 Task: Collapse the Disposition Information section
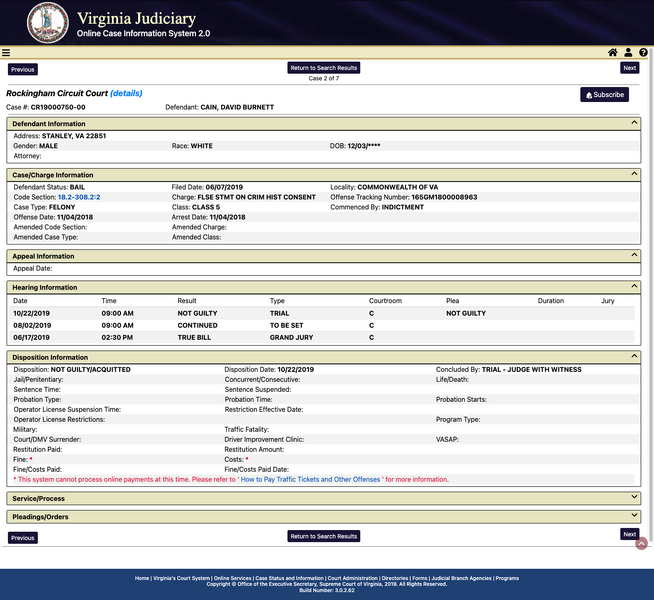[x=634, y=356]
